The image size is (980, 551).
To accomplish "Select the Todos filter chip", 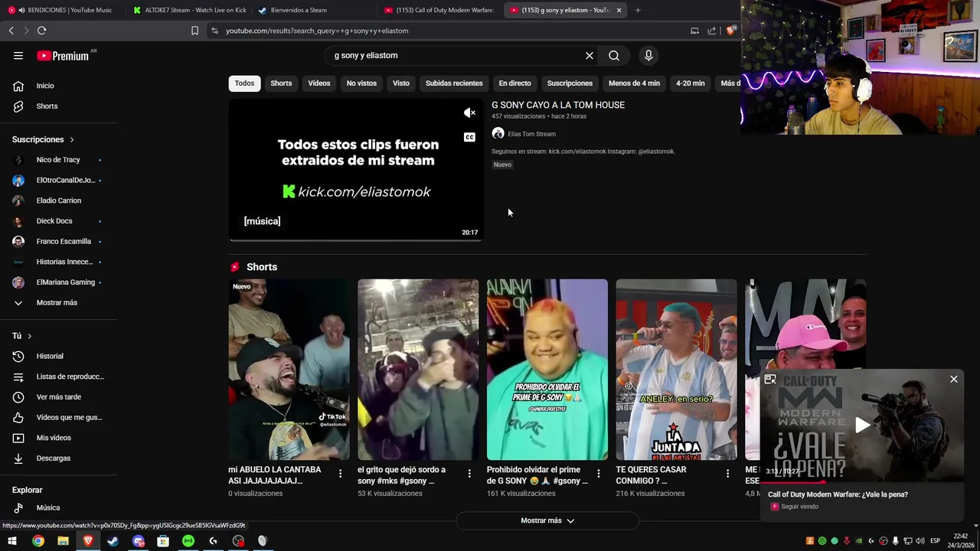I will [244, 83].
